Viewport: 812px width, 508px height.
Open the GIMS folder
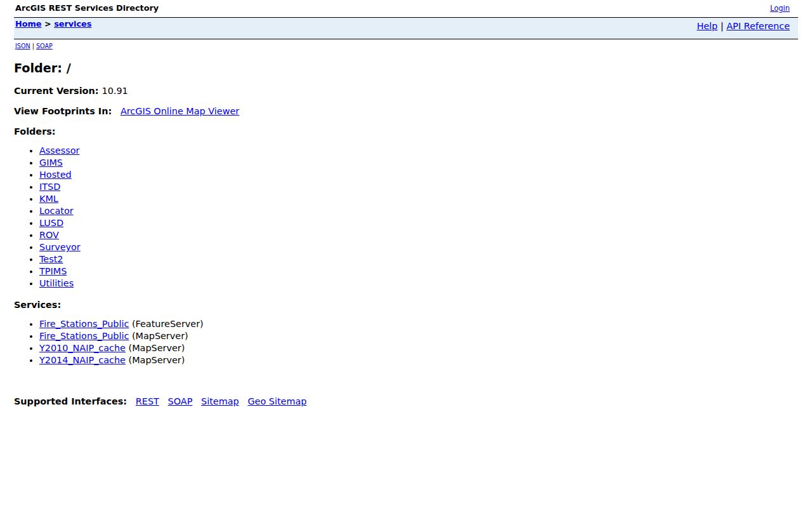(51, 163)
